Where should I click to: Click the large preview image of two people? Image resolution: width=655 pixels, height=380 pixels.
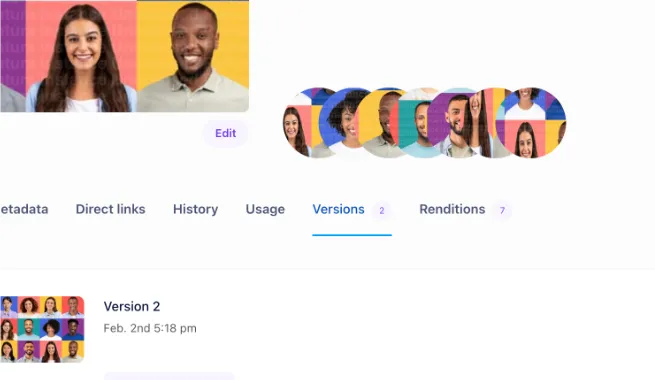coord(124,56)
